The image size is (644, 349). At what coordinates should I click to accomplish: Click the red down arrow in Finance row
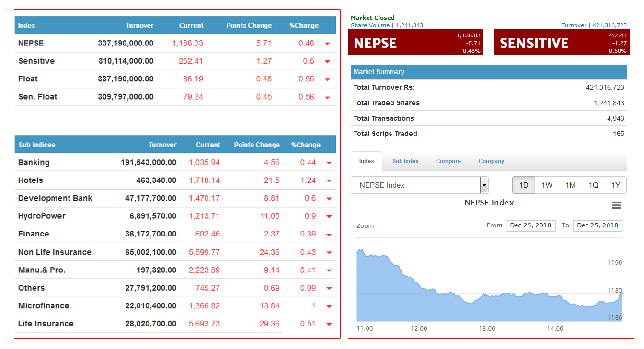[329, 235]
